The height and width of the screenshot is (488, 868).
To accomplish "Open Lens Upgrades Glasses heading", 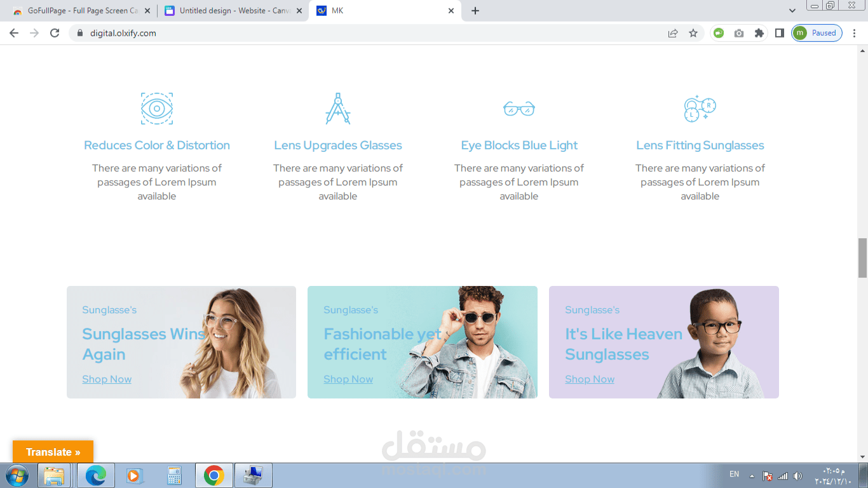I will [338, 146].
